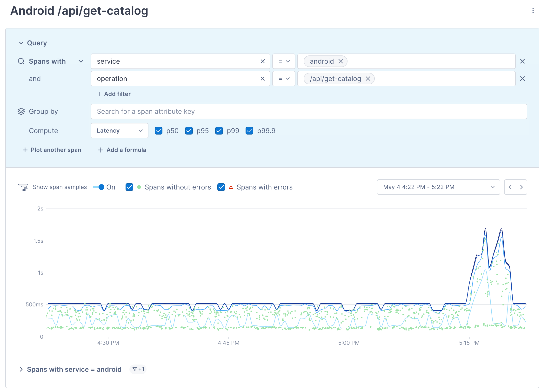Delete the operation filter row
The width and height of the screenshot is (548, 392).
522,79
